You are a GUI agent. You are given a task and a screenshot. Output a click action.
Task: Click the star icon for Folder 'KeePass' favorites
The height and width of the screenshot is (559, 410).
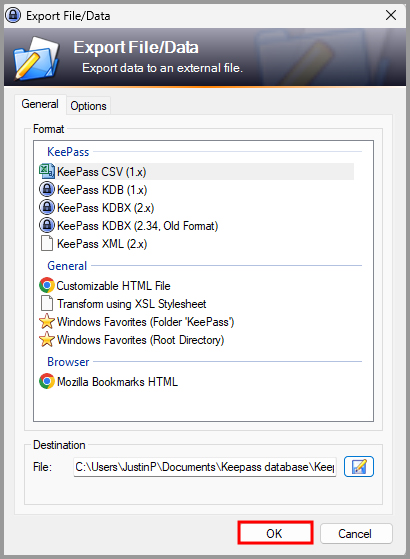(46, 321)
